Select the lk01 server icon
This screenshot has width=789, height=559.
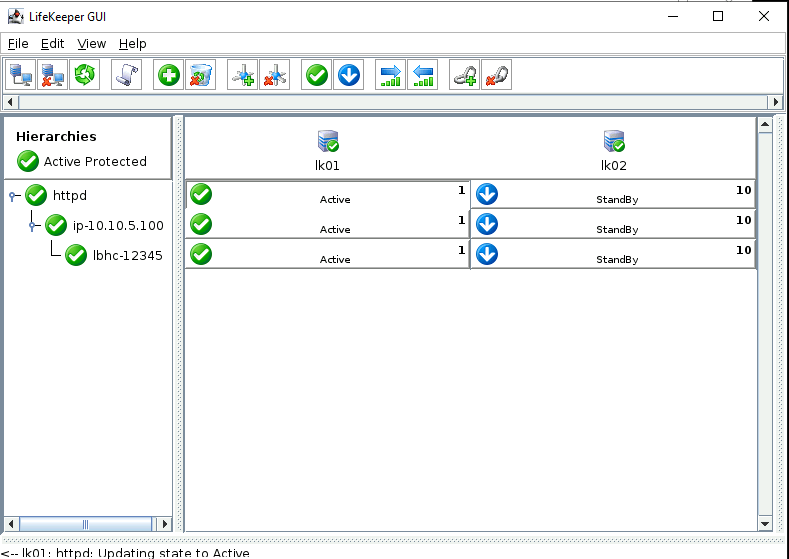pos(328,141)
